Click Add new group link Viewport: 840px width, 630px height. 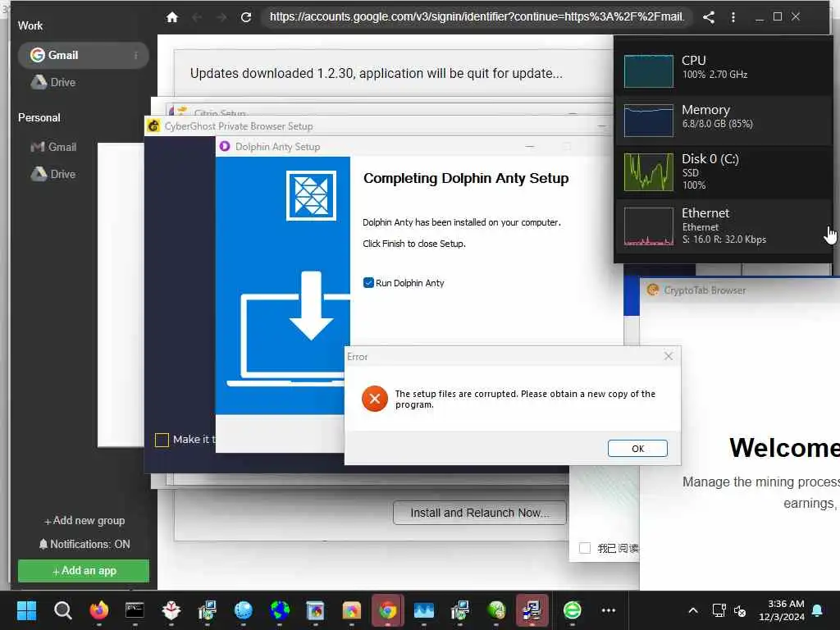click(84, 521)
